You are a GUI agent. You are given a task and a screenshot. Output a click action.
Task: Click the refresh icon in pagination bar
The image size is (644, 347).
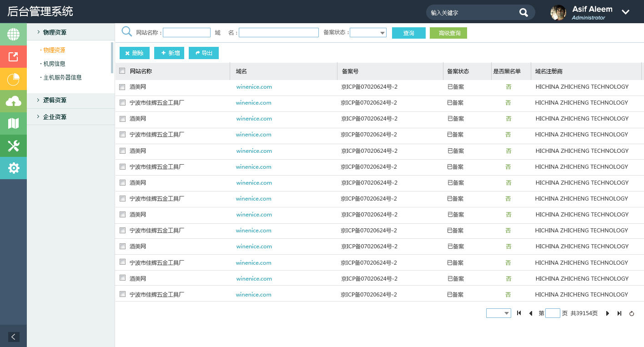pos(632,313)
